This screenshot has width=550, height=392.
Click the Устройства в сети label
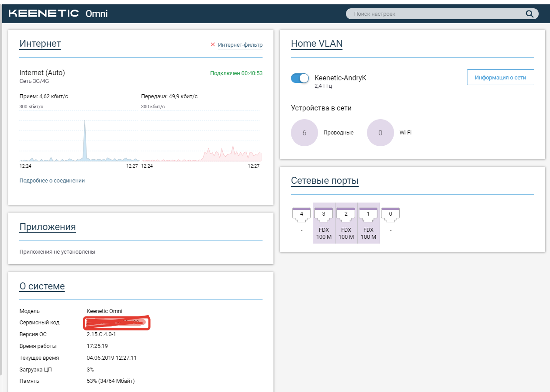321,108
